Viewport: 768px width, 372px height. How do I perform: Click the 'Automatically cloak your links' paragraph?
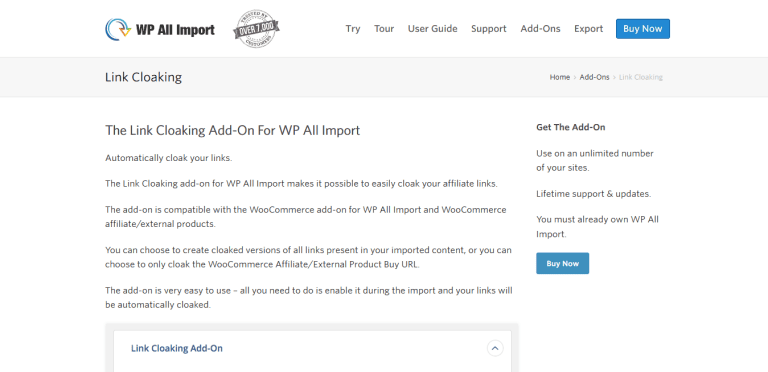[168, 158]
